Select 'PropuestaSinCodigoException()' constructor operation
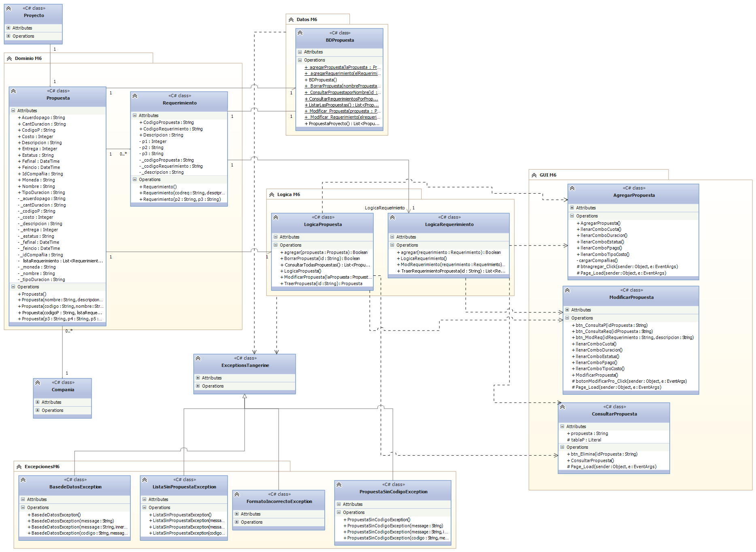 pos(377,520)
